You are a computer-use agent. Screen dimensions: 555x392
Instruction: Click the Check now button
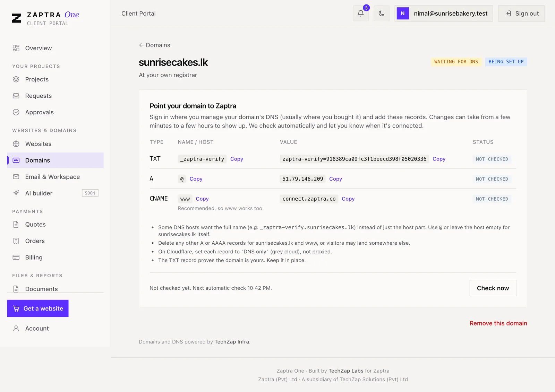493,288
